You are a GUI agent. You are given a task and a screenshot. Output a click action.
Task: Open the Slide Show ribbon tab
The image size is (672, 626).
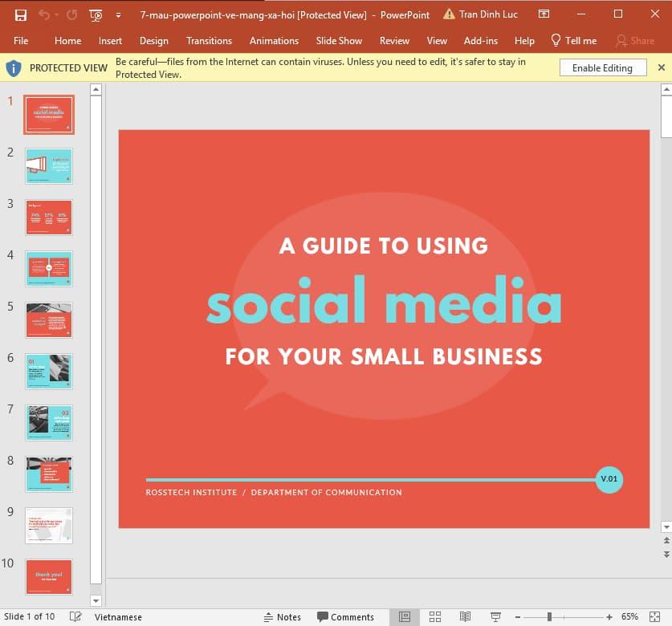point(339,40)
